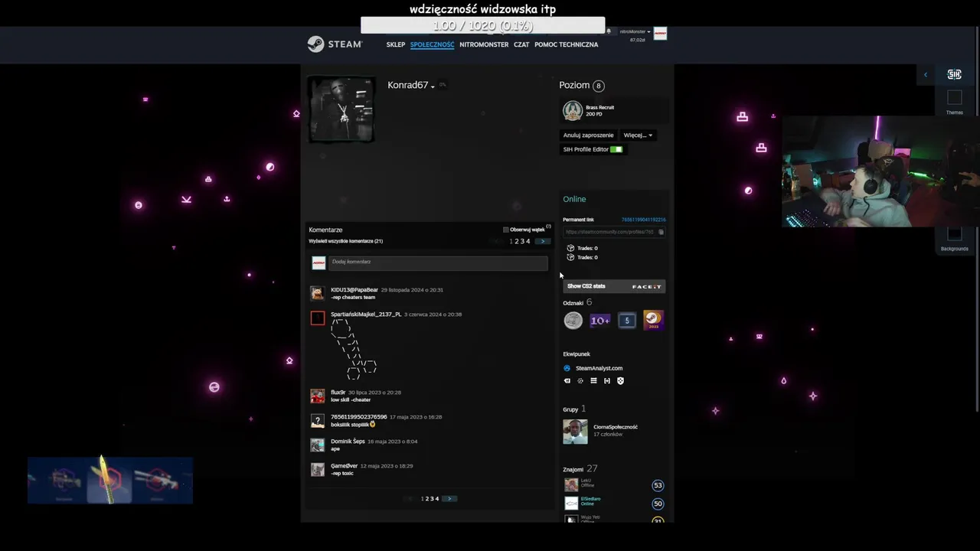Click the first inventory icon under Ekwipunek
This screenshot has height=551, width=980.
tap(567, 380)
